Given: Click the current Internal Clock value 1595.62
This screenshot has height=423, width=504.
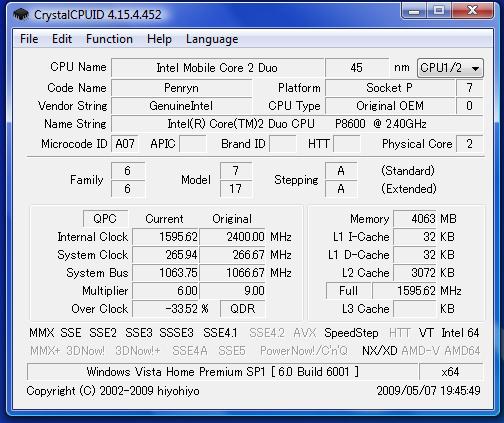Looking at the screenshot, I should [166, 237].
